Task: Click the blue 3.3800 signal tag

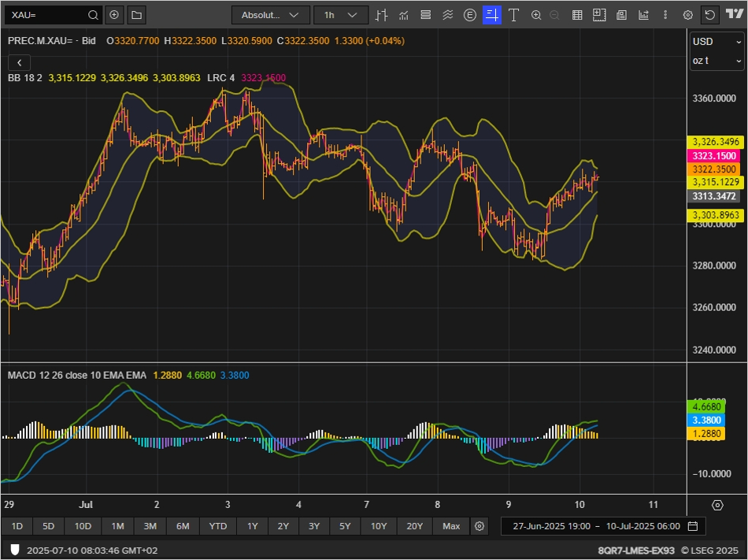Action: [706, 421]
